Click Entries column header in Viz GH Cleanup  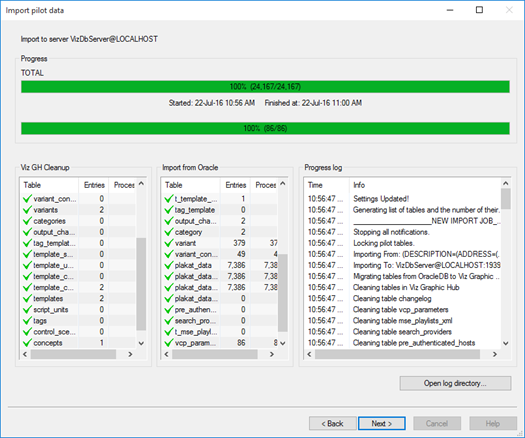94,185
